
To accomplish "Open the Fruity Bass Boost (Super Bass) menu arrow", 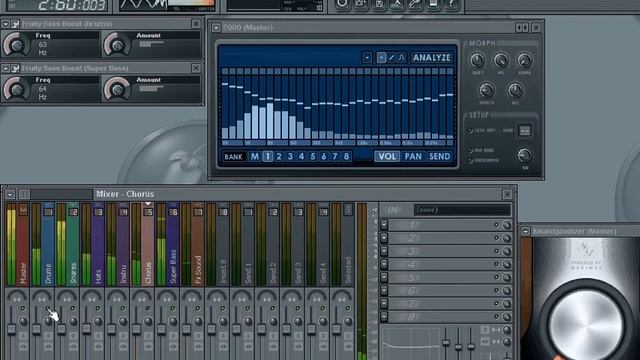I will pos(5,68).
